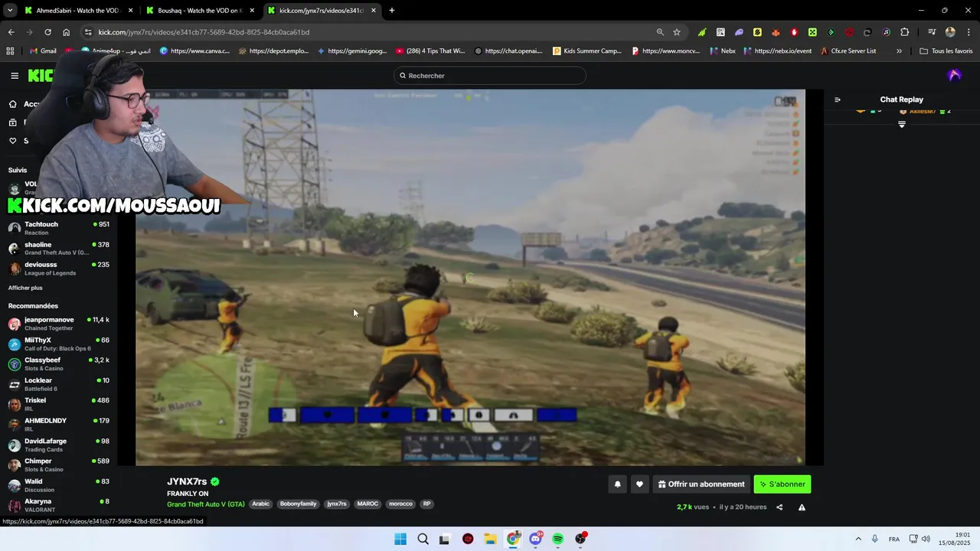This screenshot has width=980, height=551.
Task: Open Classybeef recommended channel
Action: (x=58, y=364)
